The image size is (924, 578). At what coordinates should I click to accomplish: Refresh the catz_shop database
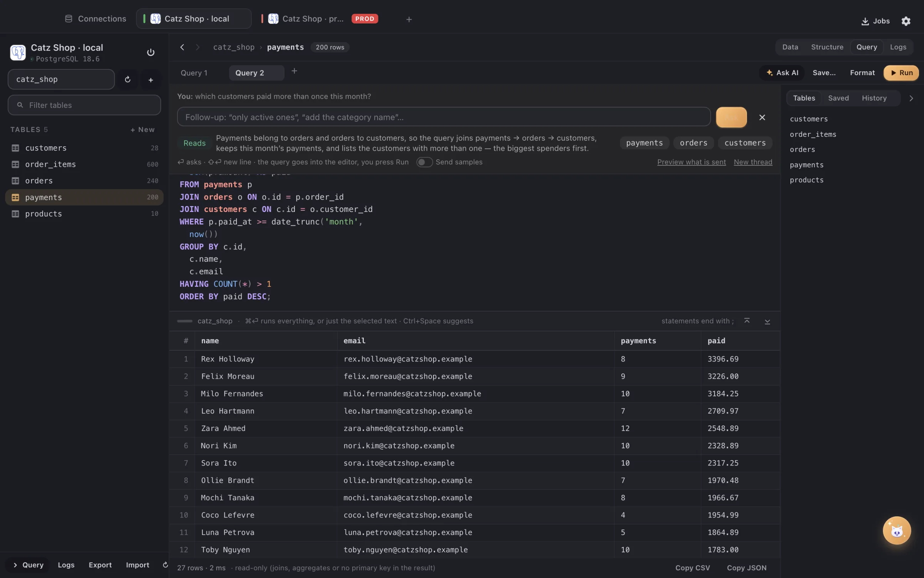tap(127, 79)
